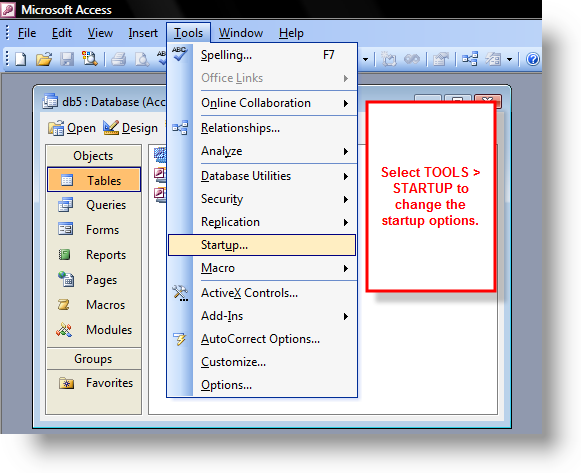Viewport: 581px width, 473px height.
Task: Click the Print toolbar icon
Action: [119, 59]
